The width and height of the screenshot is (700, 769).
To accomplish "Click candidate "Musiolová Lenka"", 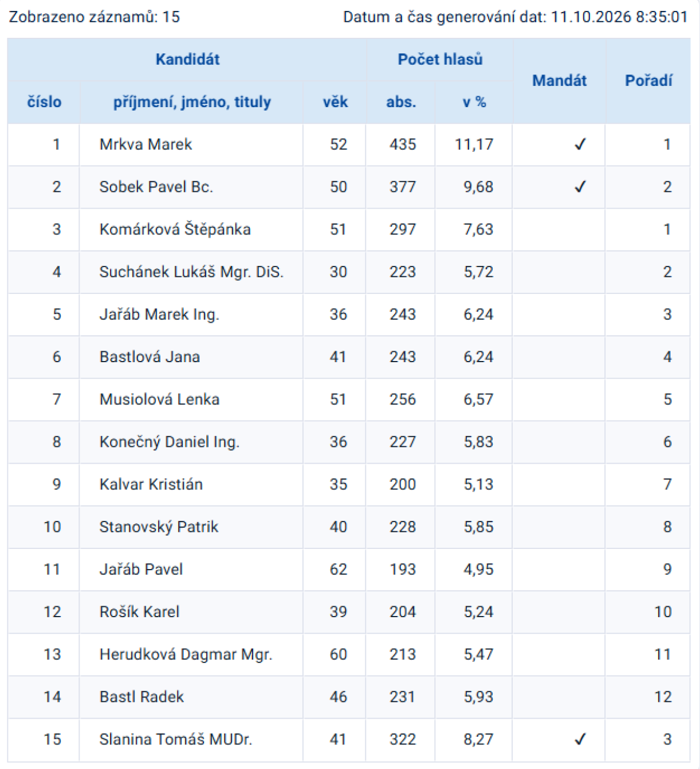I will [159, 399].
